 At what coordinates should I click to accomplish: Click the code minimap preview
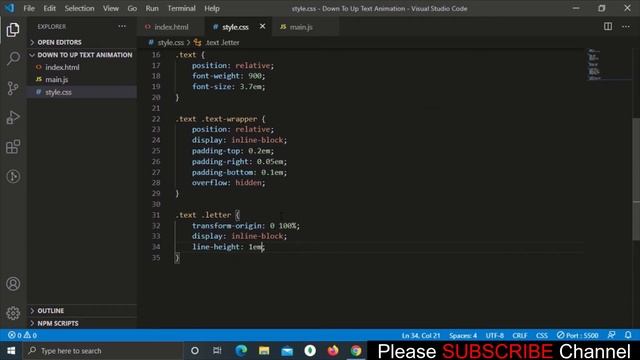(x=594, y=64)
